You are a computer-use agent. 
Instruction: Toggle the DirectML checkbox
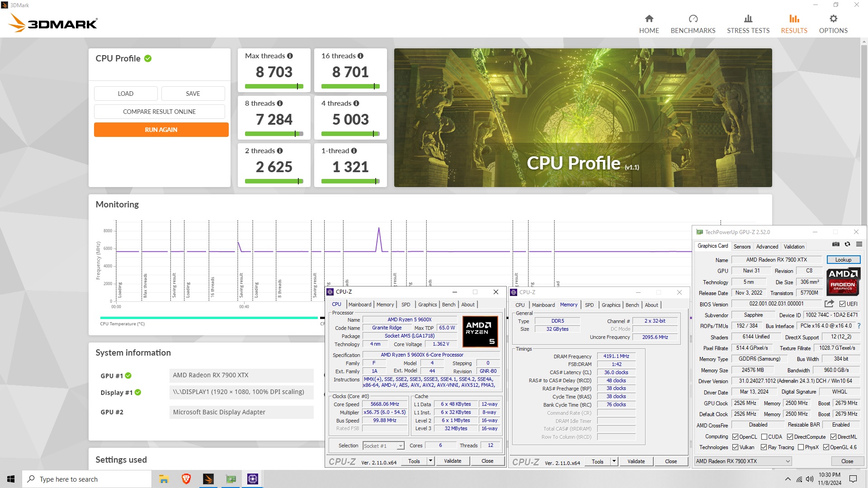833,436
